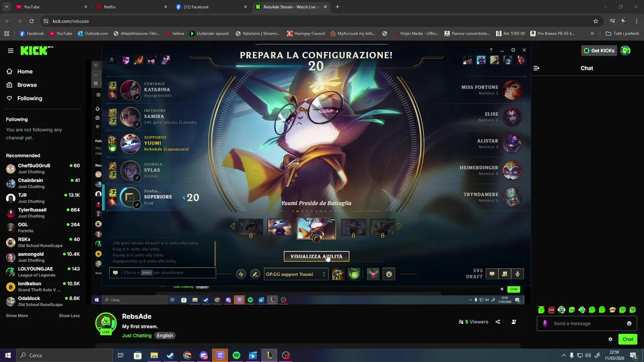
Task: Collapse the chat panel arrow icon
Action: 536,68
